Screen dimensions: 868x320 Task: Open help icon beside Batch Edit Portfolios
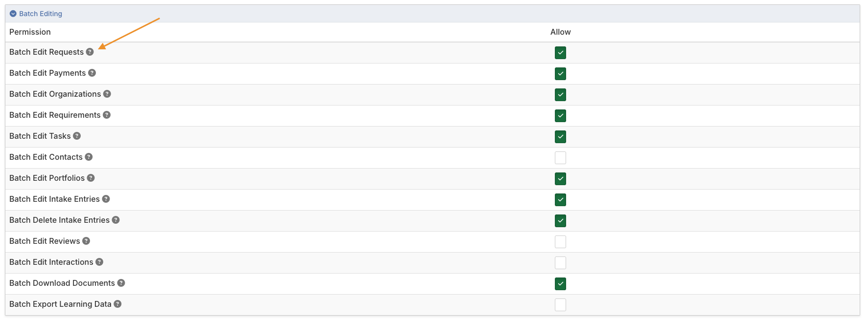91,178
